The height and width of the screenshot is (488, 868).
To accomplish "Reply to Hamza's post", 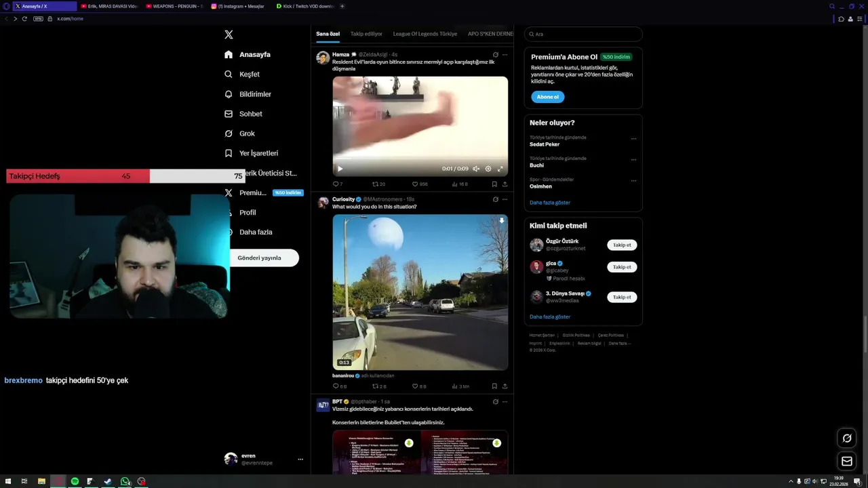I will pyautogui.click(x=338, y=184).
